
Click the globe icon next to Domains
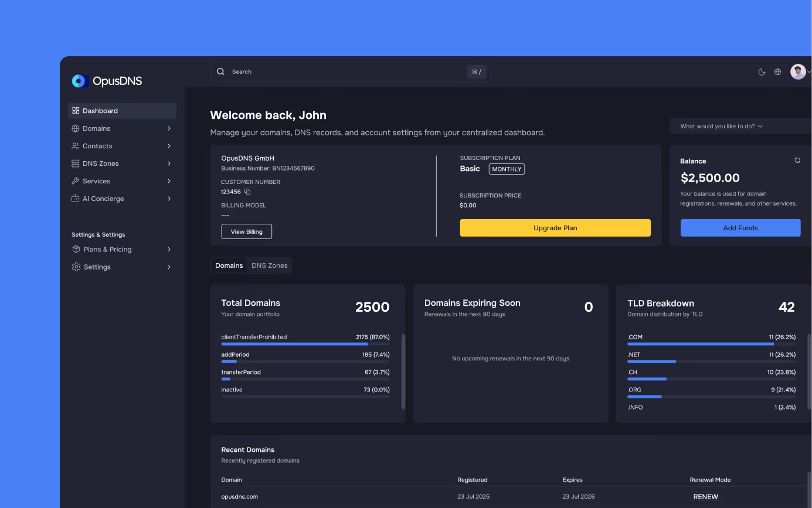point(75,128)
